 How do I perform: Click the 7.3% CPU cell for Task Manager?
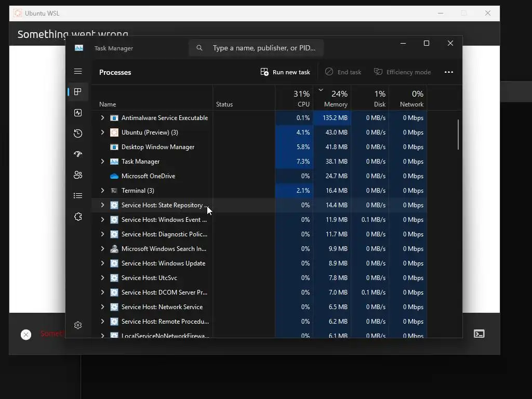294,162
